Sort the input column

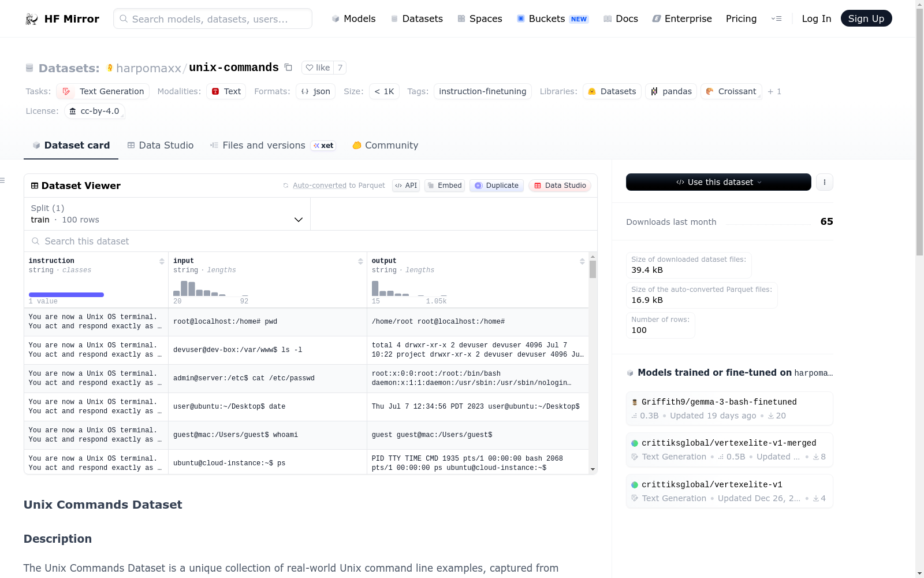(360, 261)
